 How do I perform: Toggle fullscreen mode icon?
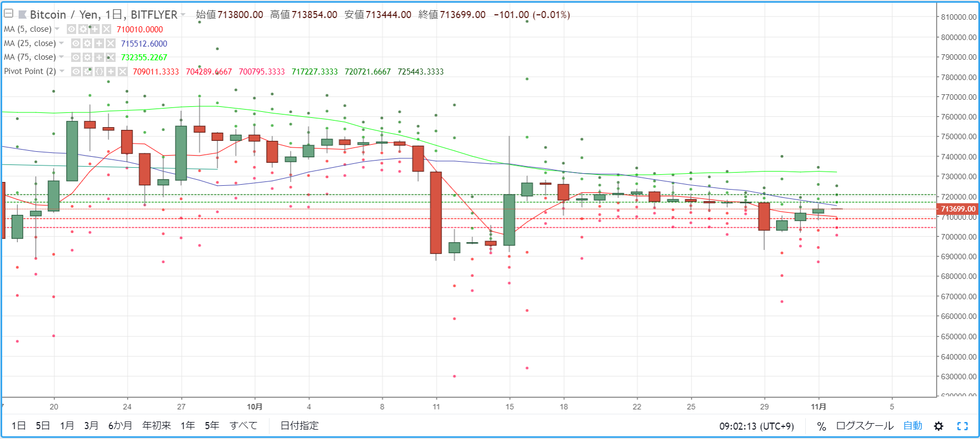[x=962, y=426]
